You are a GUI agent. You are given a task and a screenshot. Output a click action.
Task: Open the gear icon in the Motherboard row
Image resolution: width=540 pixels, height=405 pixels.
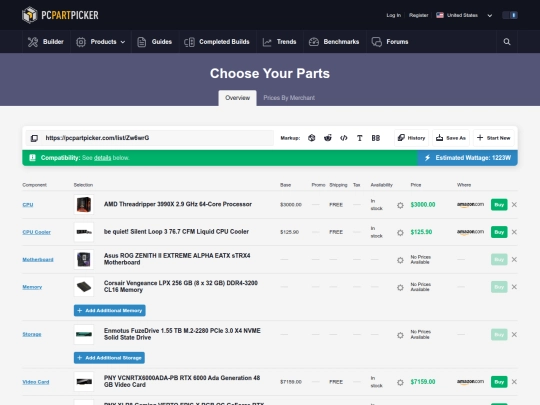pyautogui.click(x=400, y=260)
